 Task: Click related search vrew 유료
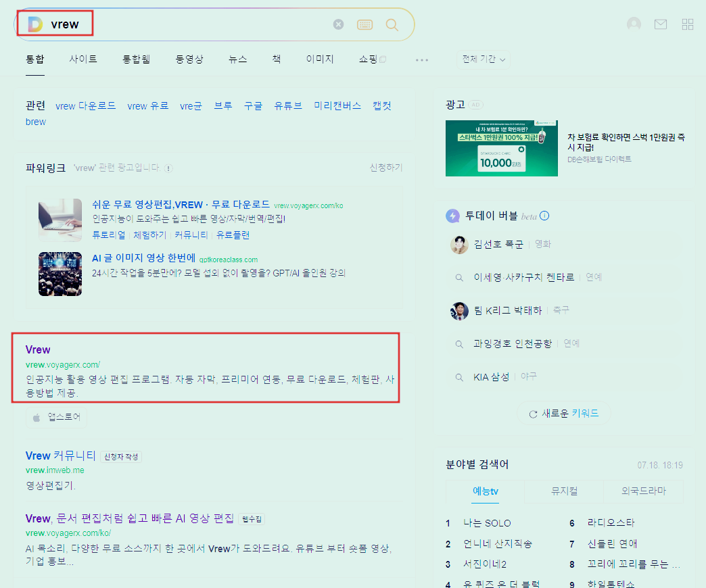click(147, 105)
